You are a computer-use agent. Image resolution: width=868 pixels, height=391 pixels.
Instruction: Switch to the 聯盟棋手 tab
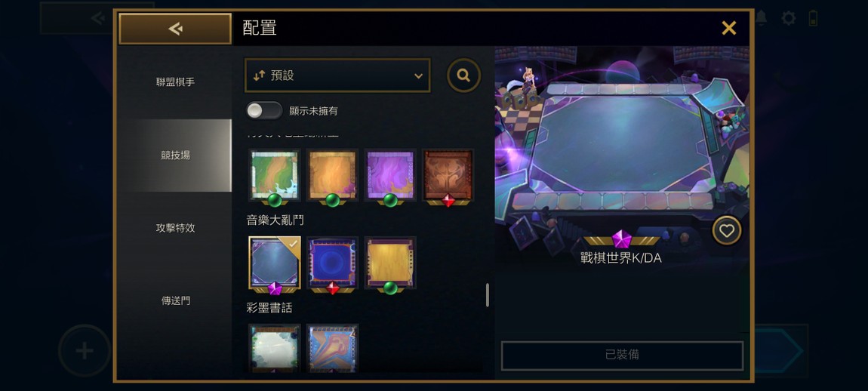click(x=175, y=82)
